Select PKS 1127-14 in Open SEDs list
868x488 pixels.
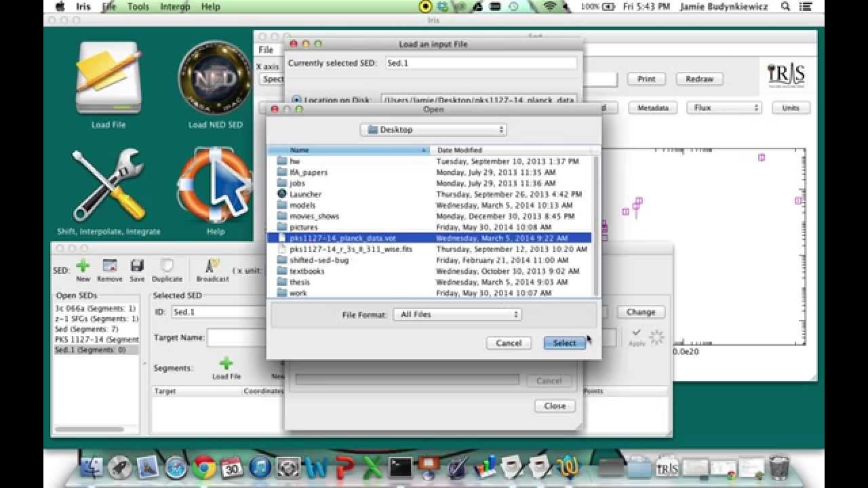96,340
